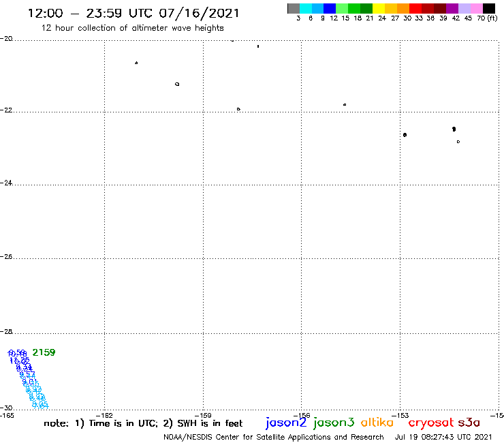
Task: Click the cyan legend color swatch
Action: [305, 8]
